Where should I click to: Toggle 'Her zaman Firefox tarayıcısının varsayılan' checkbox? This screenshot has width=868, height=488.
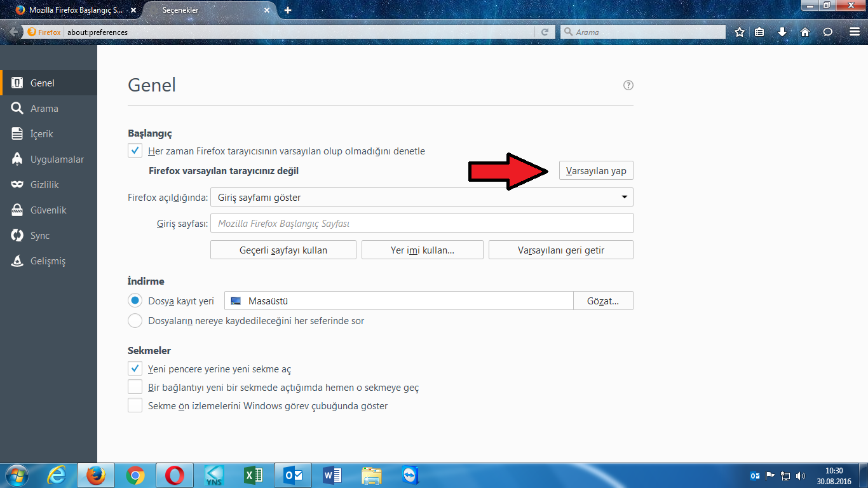click(135, 151)
